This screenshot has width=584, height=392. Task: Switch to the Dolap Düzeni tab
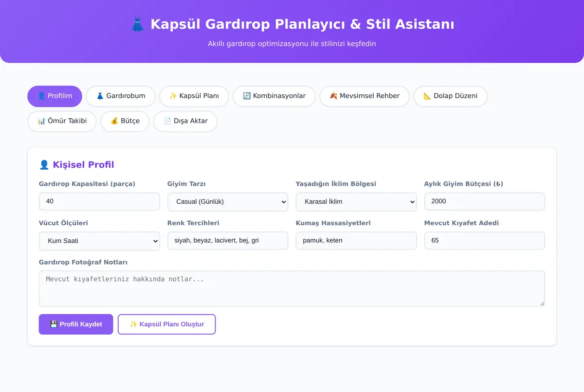tap(450, 96)
